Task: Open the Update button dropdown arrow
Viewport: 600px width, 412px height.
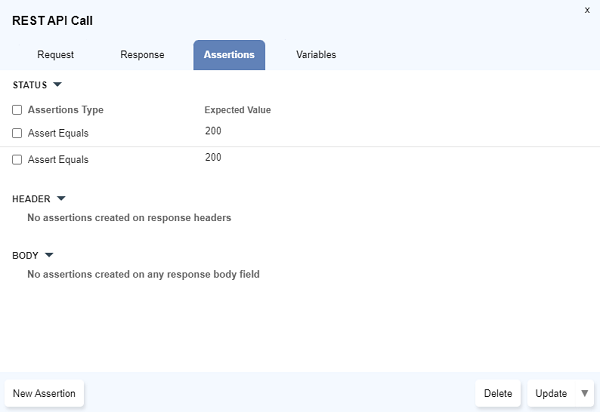Action: pyautogui.click(x=585, y=394)
